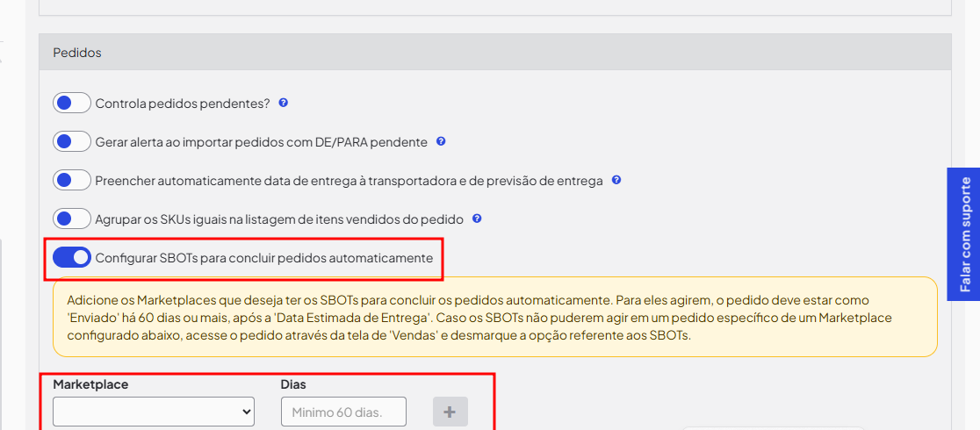980x430 pixels.
Task: Click help icon beside DE/PARA pendente alert
Action: point(441,141)
